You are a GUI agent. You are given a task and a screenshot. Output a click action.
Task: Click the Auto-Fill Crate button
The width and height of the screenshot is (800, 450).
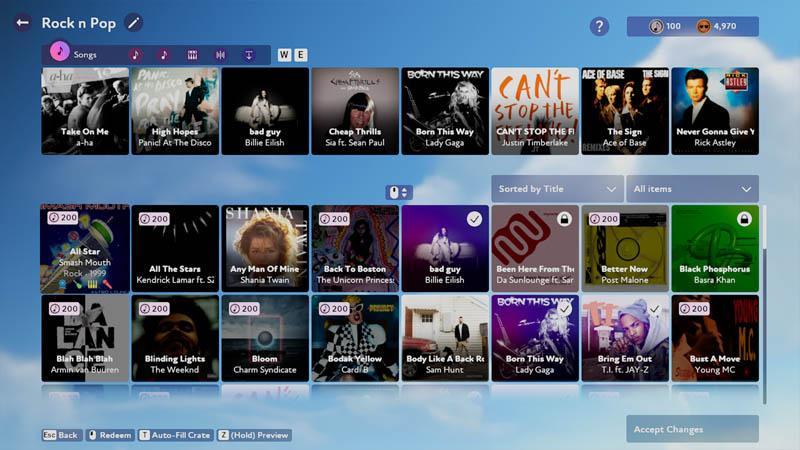[176, 435]
